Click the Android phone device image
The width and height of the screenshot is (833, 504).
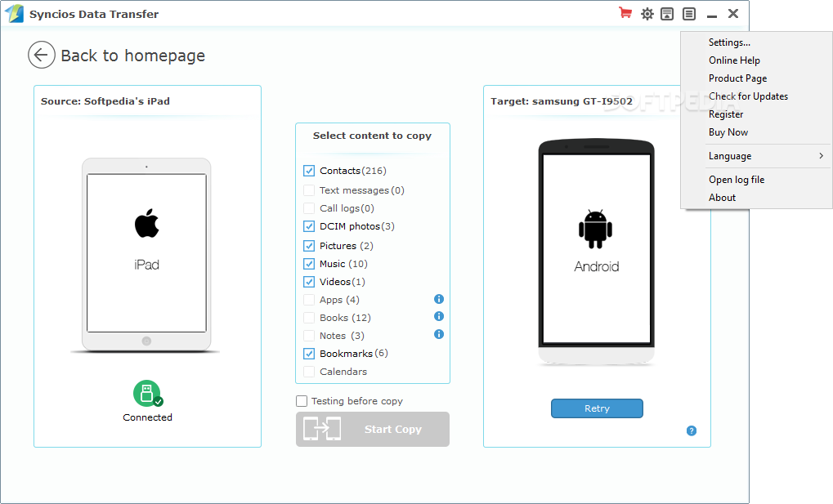click(x=597, y=252)
